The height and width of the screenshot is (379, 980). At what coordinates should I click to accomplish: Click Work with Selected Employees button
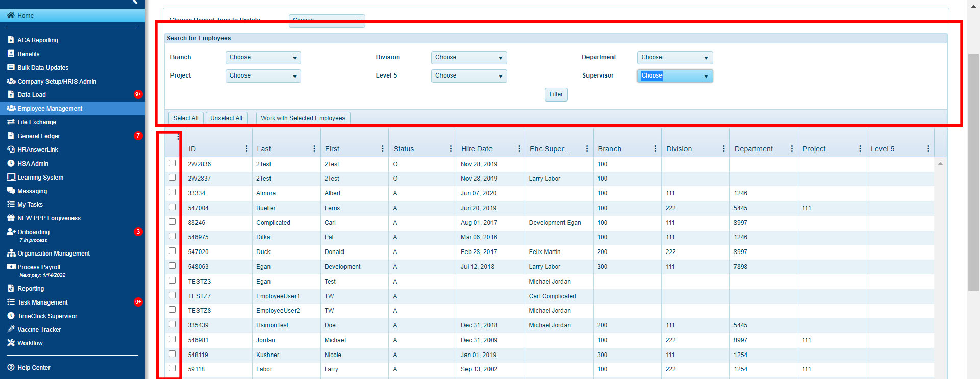(303, 118)
